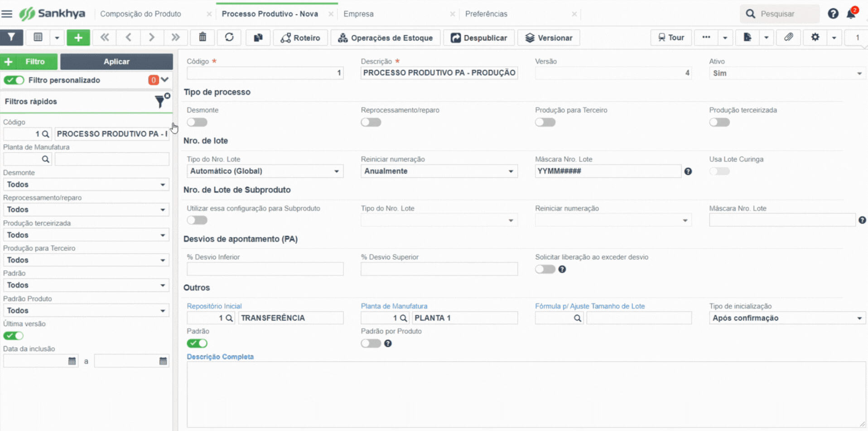
Task: Open the notifications bell
Action: point(851,14)
